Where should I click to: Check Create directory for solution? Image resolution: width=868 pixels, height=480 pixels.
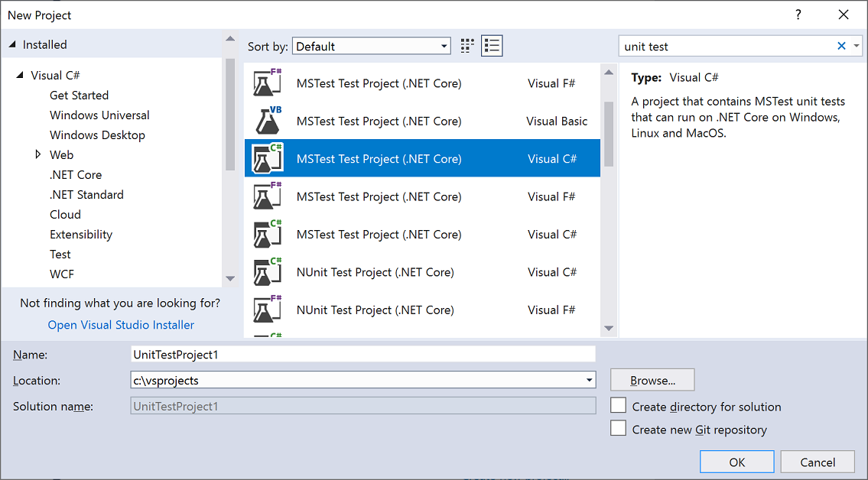[619, 405]
